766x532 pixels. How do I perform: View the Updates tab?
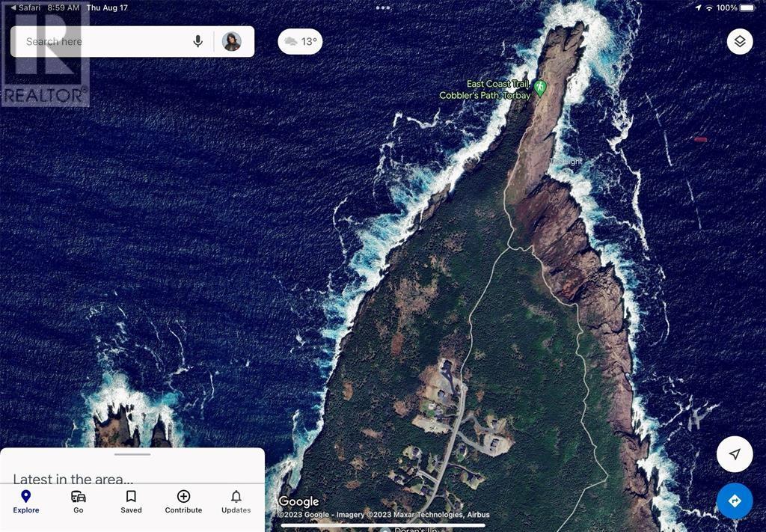[236, 501]
